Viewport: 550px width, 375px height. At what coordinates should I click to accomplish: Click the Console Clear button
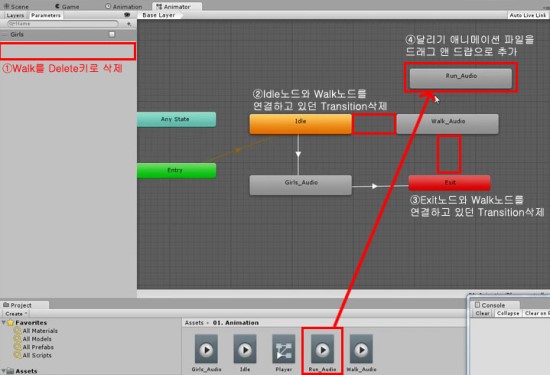point(482,313)
